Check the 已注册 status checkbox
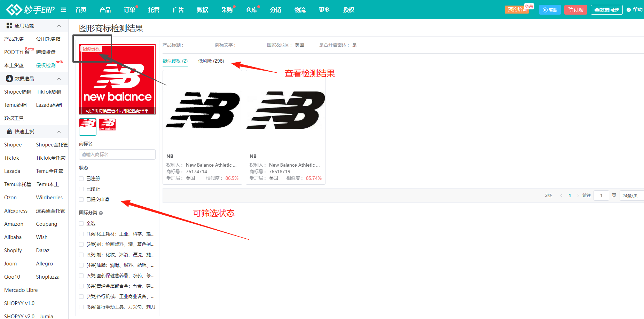 (x=81, y=178)
